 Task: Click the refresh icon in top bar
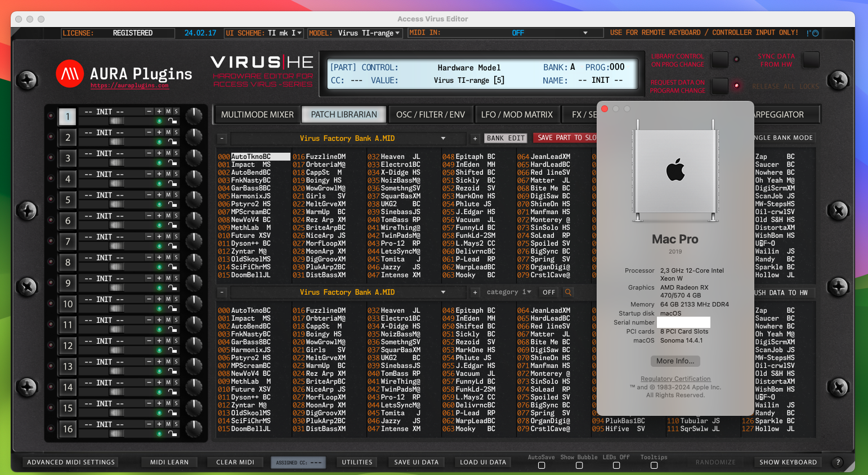[815, 33]
